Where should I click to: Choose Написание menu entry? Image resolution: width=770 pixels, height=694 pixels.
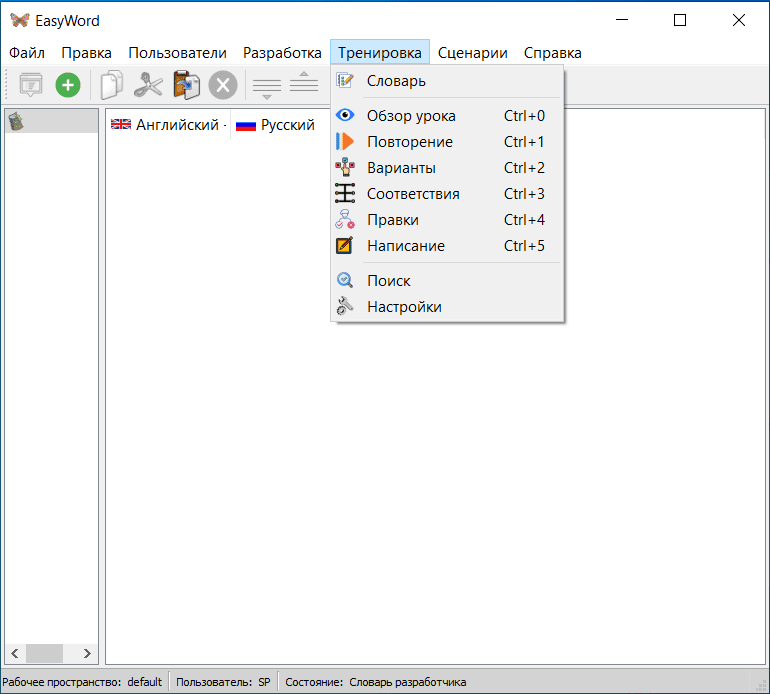coord(447,246)
